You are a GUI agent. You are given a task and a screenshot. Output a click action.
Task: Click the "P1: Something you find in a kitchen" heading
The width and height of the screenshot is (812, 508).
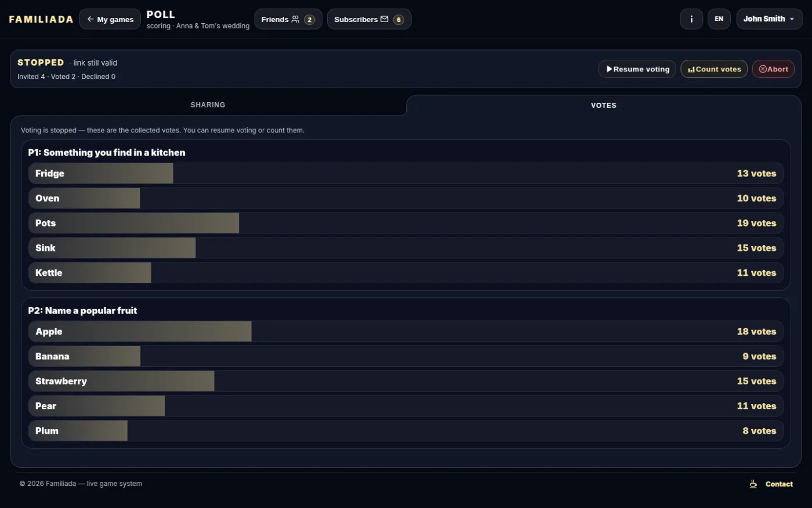coord(107,153)
